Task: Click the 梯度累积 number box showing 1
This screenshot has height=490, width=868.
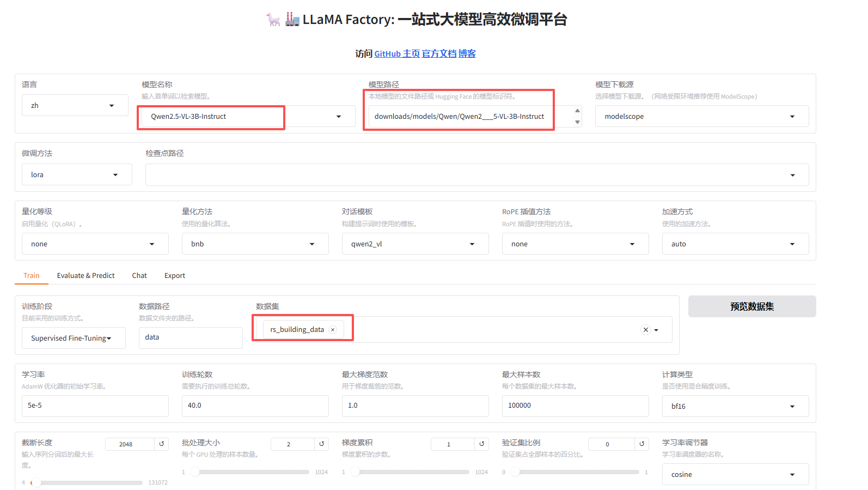Action: (x=453, y=444)
